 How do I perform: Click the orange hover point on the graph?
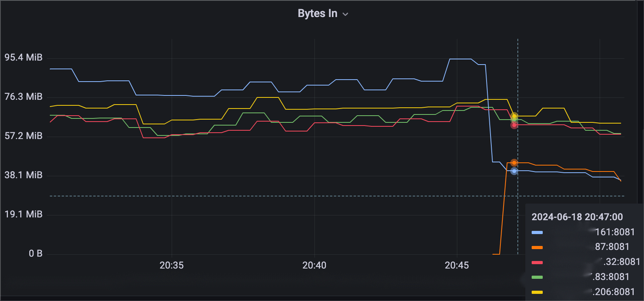click(514, 163)
